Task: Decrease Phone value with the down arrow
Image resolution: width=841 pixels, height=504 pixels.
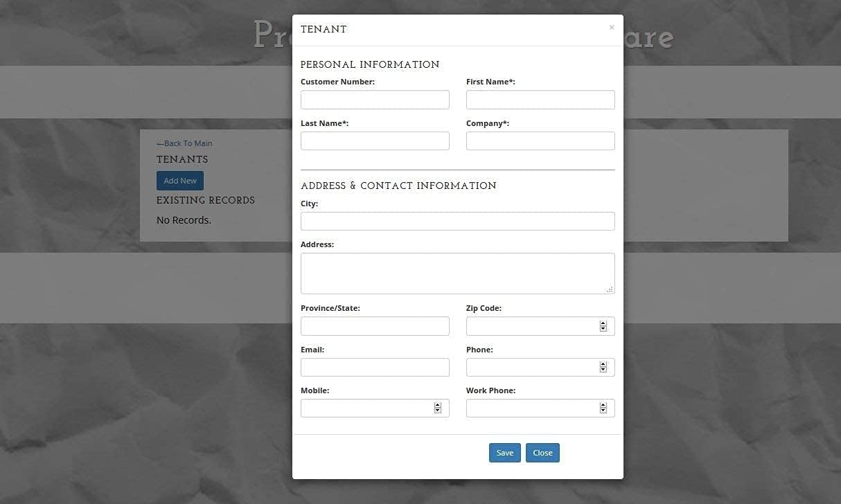Action: pos(603,370)
